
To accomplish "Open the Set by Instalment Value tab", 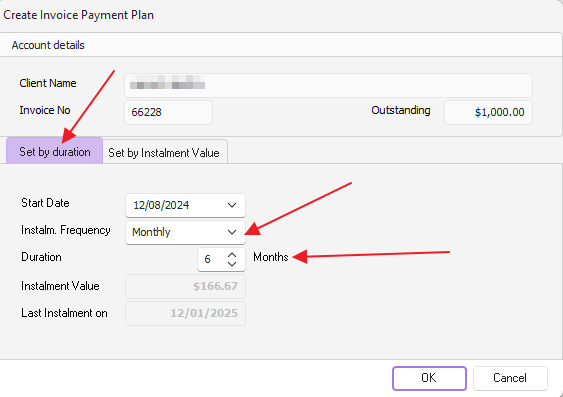I will 165,153.
